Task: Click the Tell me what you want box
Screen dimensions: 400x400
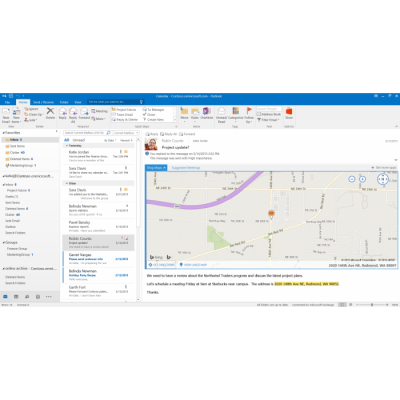Action: pos(115,102)
